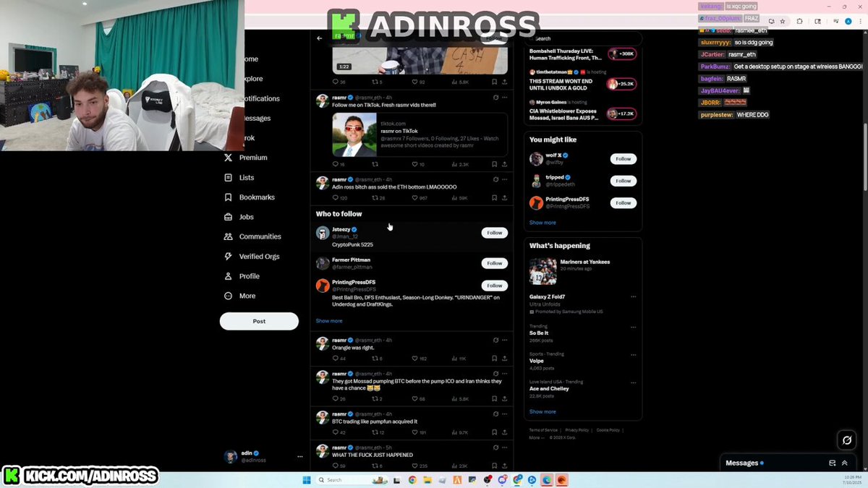Open more options on 'Orangie was right' tweet
This screenshot has width=868, height=488.
(x=504, y=340)
